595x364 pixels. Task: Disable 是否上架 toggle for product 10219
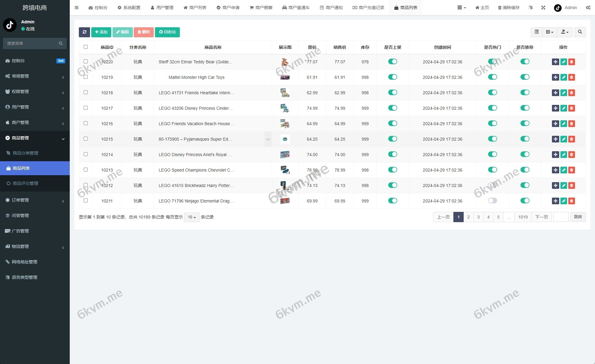[393, 77]
